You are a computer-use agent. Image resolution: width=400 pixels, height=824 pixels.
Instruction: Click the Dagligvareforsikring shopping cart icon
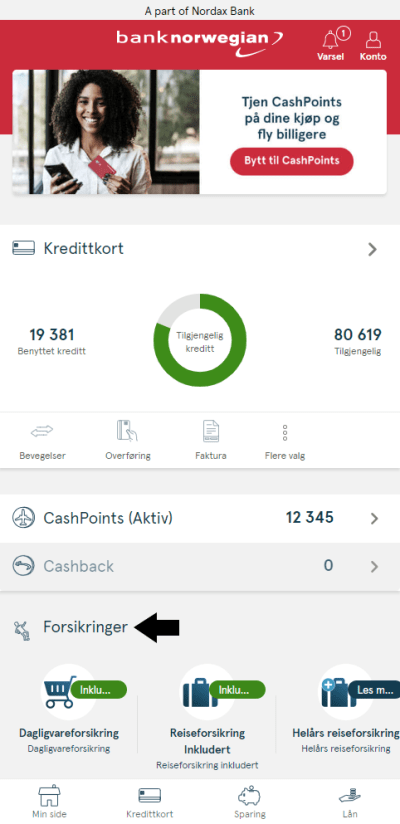(x=59, y=691)
